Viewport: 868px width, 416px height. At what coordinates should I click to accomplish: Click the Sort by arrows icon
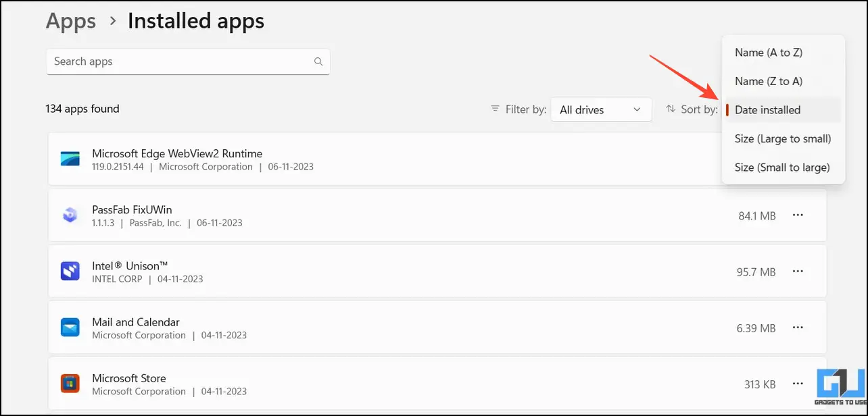coord(671,109)
